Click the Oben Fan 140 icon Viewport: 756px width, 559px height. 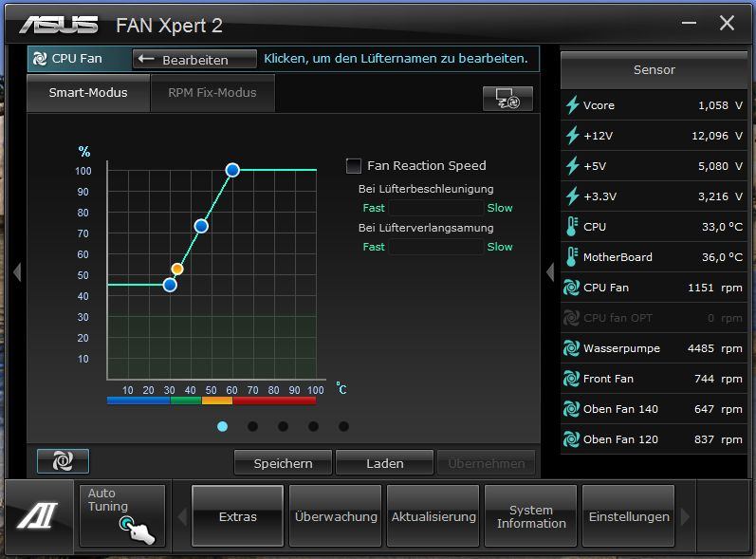(571, 409)
